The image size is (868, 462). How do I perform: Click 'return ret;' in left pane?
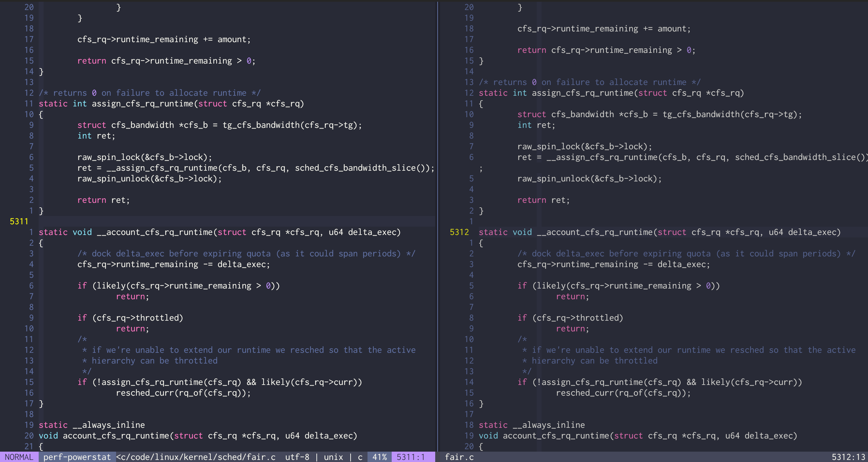(x=103, y=200)
